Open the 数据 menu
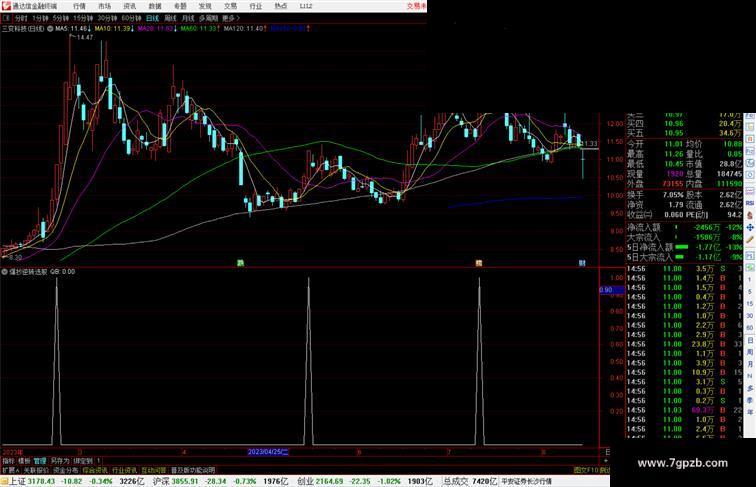This screenshot has width=756, height=487. pyautogui.click(x=155, y=6)
